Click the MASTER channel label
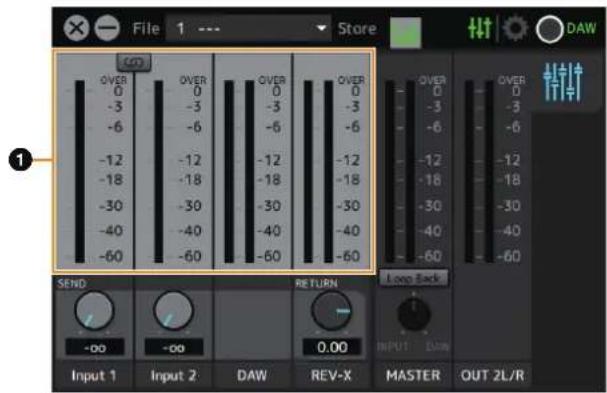 413,375
